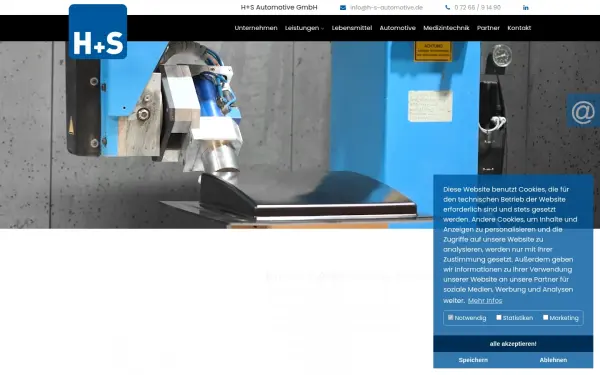This screenshot has height=375, width=600.
Task: Click phone number 0 72 66 / 9 14 90
Action: 477,8
